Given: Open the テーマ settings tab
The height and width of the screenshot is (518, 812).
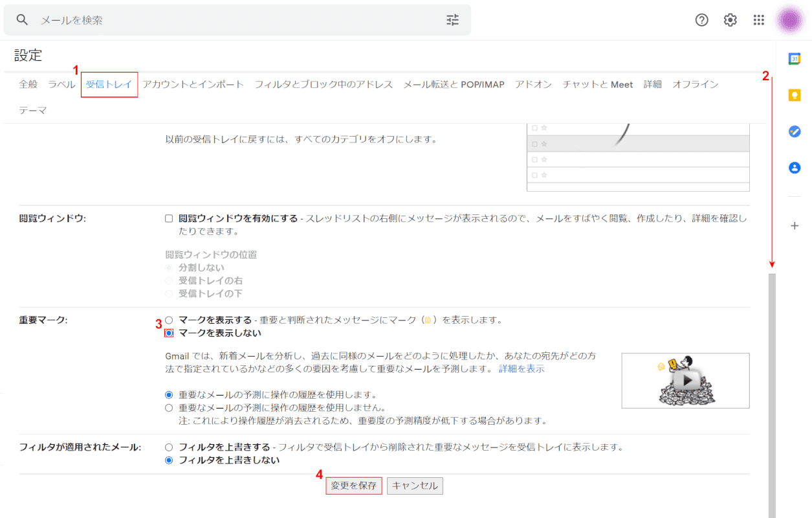Looking at the screenshot, I should coord(33,111).
